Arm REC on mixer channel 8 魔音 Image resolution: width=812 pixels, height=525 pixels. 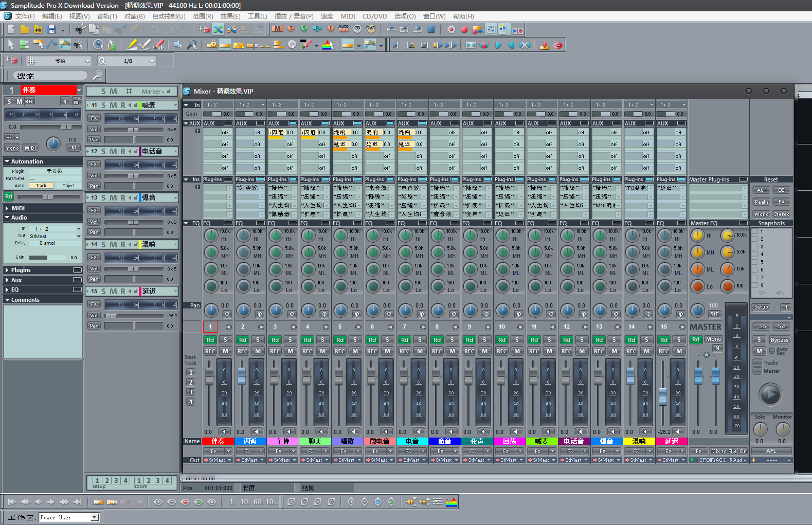(437, 351)
